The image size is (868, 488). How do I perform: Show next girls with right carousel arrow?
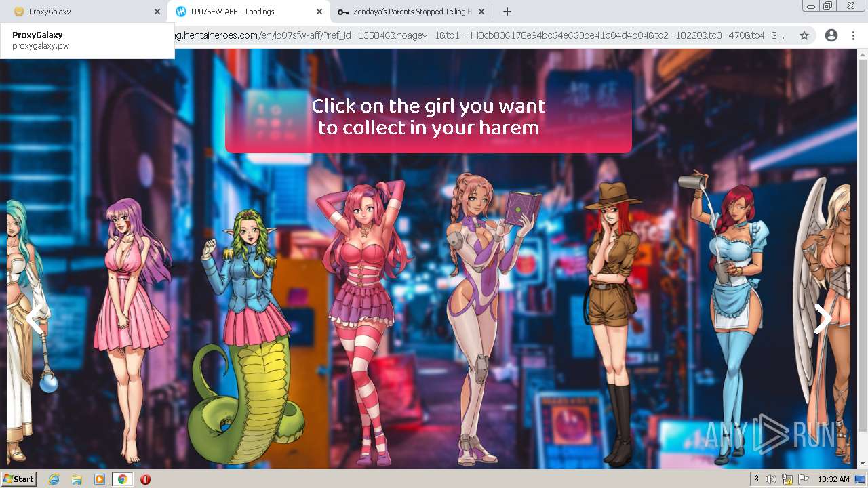click(x=822, y=319)
